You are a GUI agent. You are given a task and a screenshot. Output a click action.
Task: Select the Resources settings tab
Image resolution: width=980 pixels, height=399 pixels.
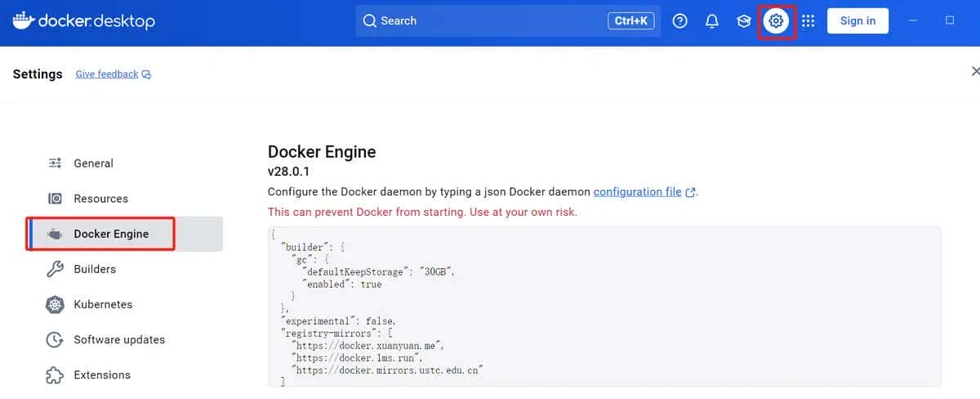[124, 199]
